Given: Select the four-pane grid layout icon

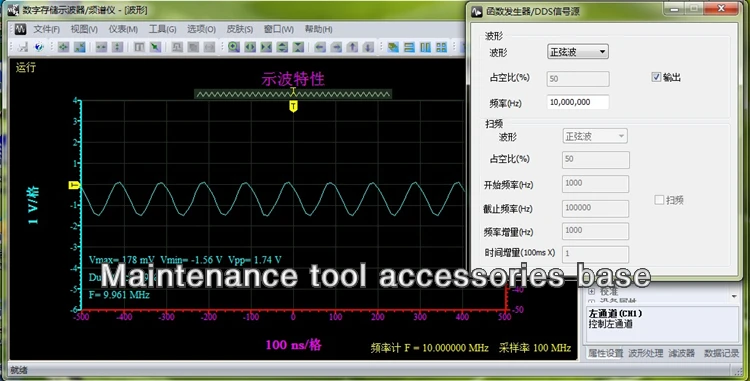Looking at the screenshot, I should click(441, 47).
